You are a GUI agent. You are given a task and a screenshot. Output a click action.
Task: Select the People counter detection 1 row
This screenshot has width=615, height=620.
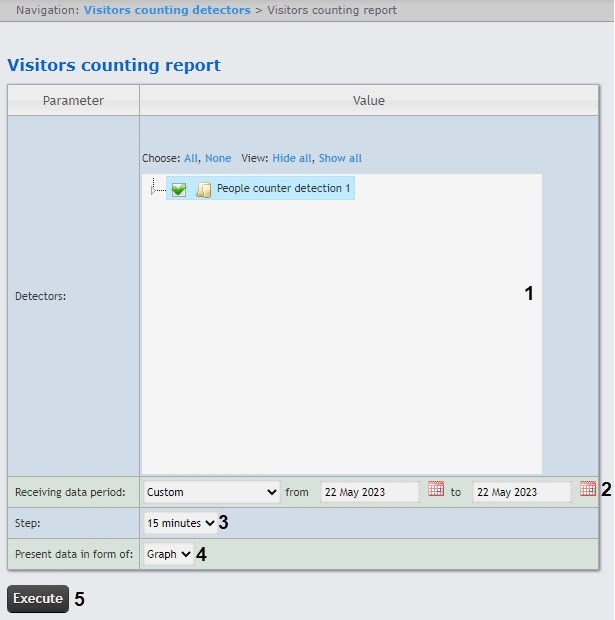click(x=260, y=188)
